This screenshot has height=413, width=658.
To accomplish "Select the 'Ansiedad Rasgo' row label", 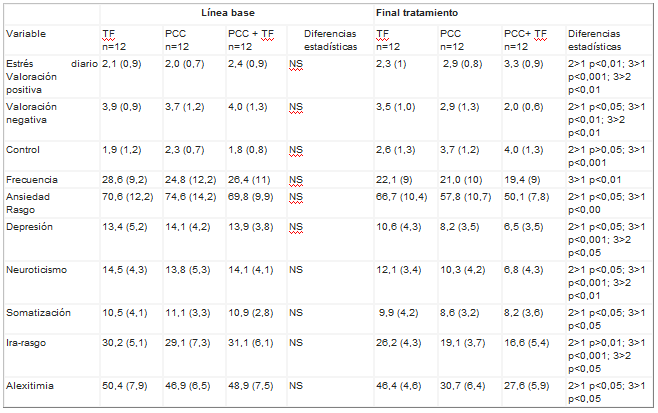I will (x=28, y=203).
